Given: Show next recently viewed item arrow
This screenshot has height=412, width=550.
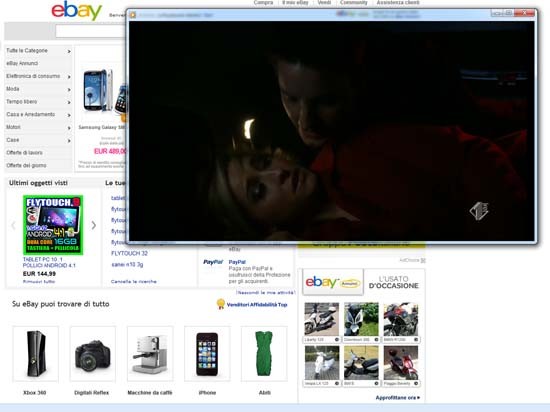Looking at the screenshot, I should [94, 225].
